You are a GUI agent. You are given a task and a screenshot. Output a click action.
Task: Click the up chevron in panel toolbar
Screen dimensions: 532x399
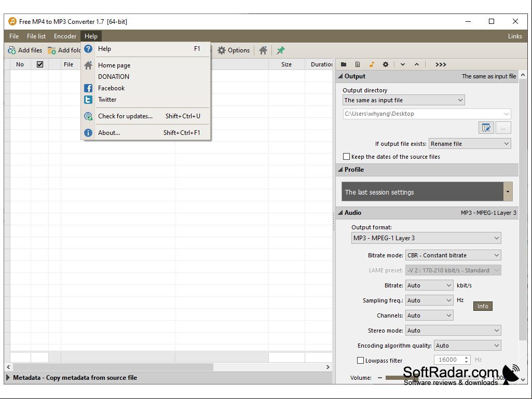tap(417, 64)
